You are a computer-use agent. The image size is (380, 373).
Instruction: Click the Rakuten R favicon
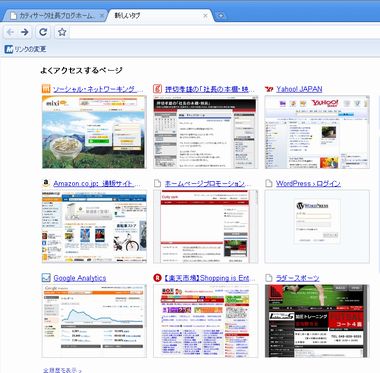pos(157,278)
